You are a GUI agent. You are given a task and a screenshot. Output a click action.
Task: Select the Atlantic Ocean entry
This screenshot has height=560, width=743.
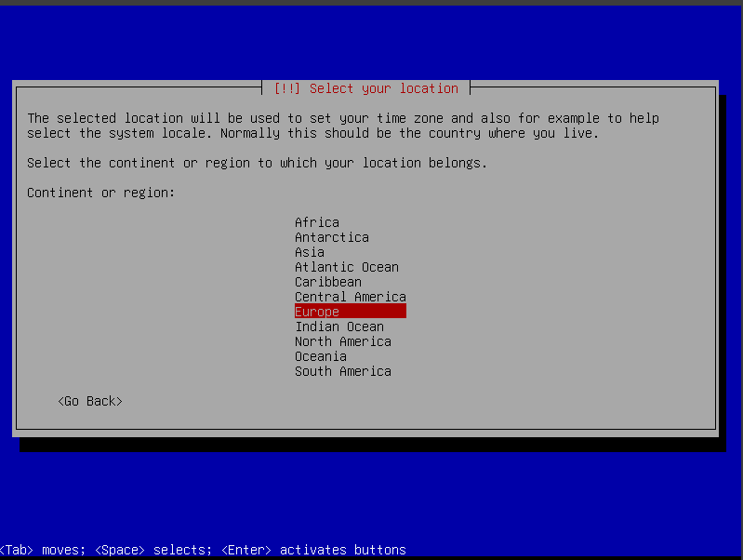[x=346, y=267]
